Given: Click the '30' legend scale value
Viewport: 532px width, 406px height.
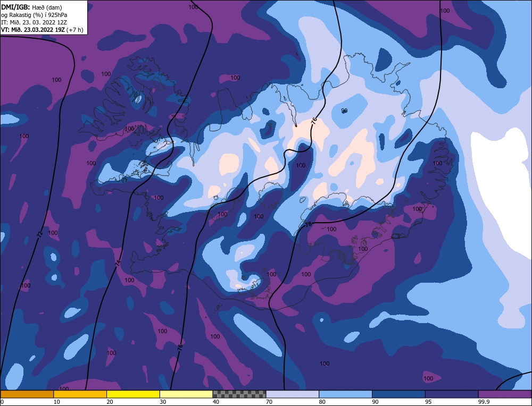Looking at the screenshot, I should tap(163, 402).
